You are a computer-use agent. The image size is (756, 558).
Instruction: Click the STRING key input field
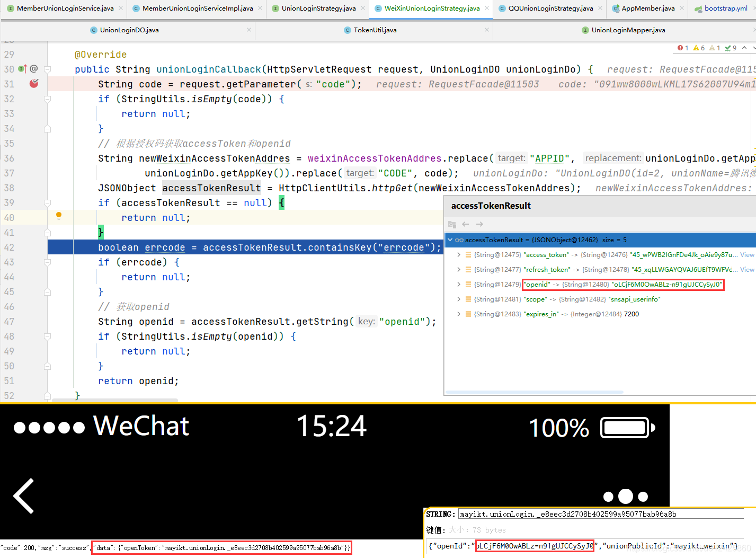point(601,514)
